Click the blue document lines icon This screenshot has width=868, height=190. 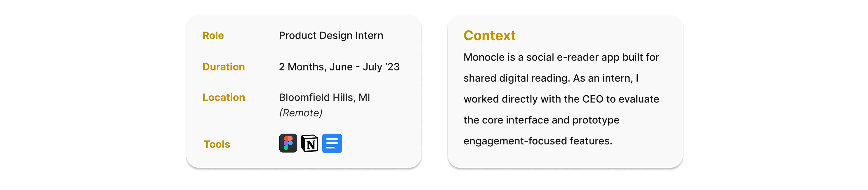coord(332,143)
